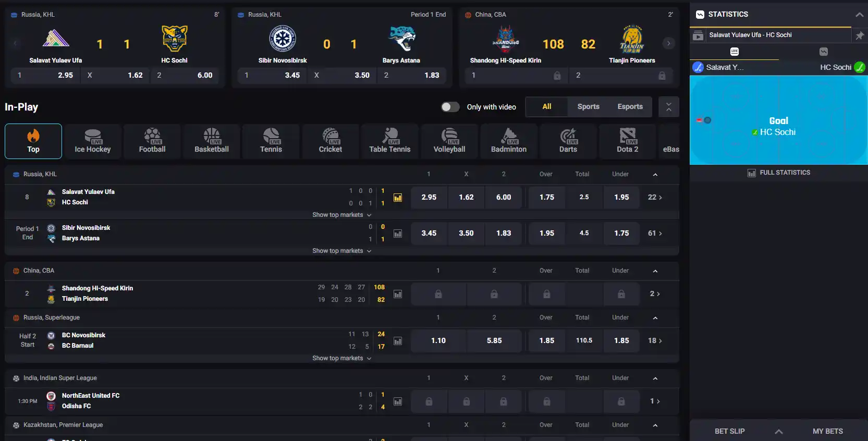
Task: Collapse the In-Play section with the arrows button
Action: (x=669, y=107)
